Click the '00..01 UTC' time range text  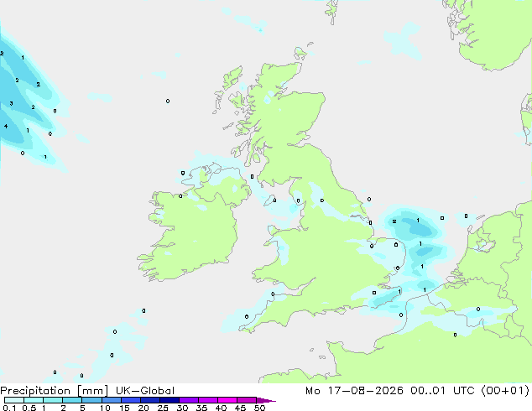coord(443,391)
